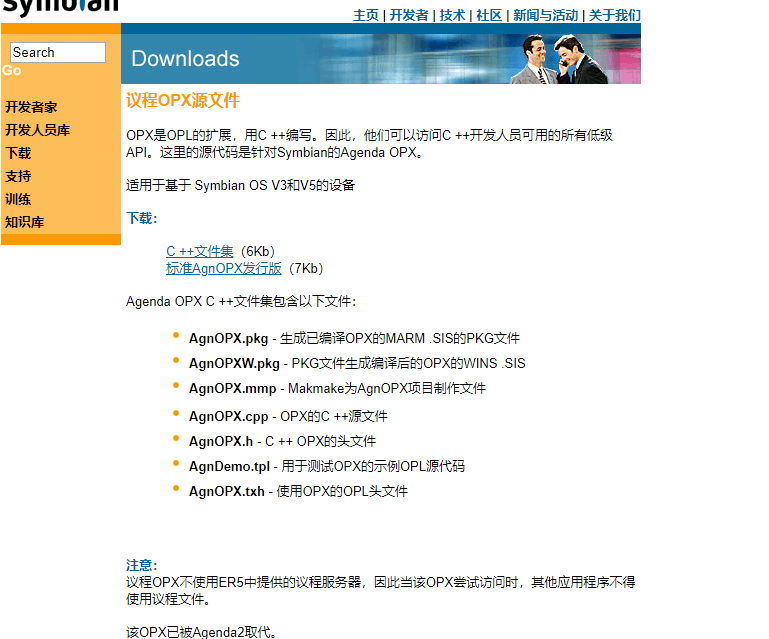The width and height of the screenshot is (769, 639).
Task: Click the 下载: section label
Action: 142,218
